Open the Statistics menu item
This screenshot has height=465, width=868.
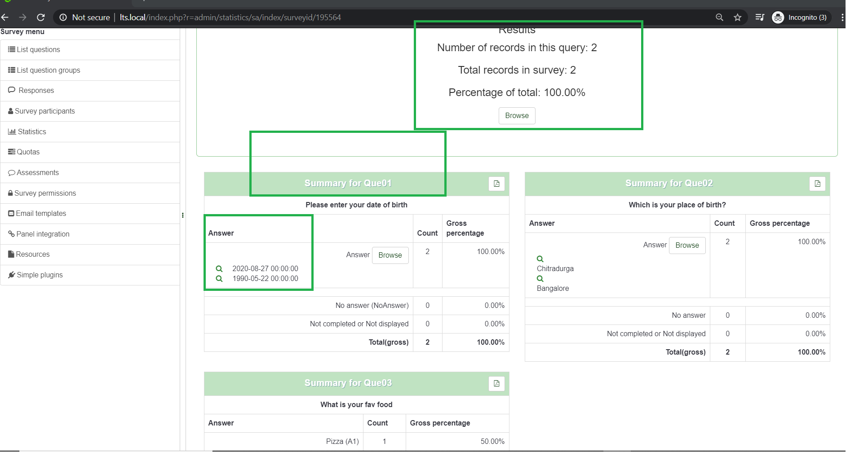(x=31, y=132)
